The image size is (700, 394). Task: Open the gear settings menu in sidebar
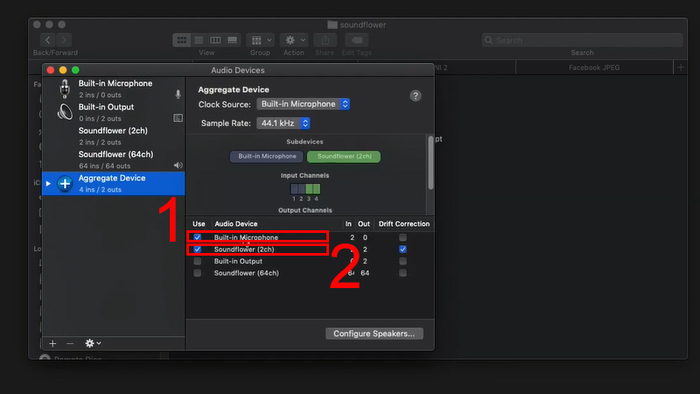(x=93, y=343)
